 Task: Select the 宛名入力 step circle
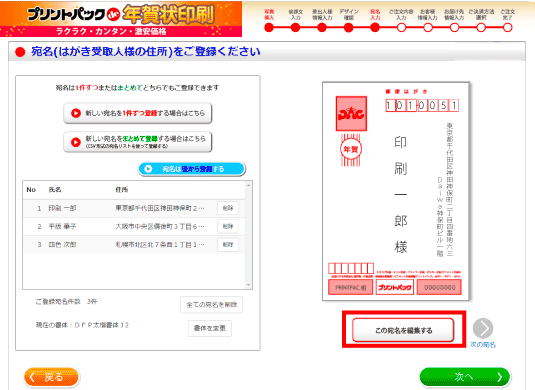point(375,28)
